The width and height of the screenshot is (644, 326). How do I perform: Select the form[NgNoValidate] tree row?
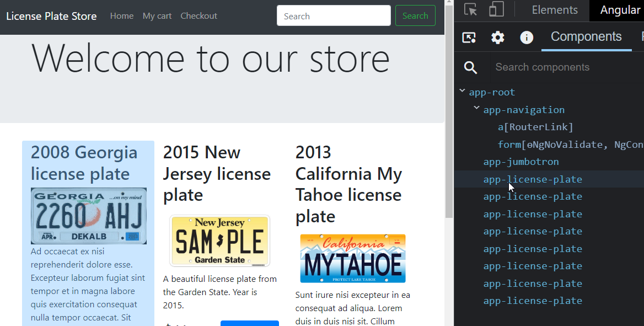549,145
